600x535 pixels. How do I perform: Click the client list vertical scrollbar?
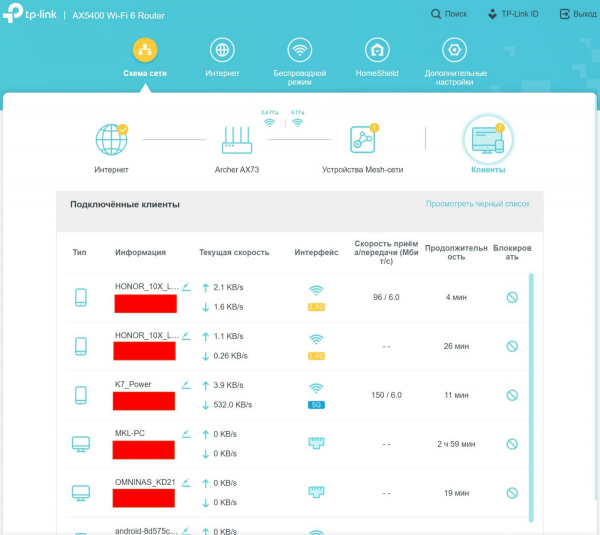(531, 400)
